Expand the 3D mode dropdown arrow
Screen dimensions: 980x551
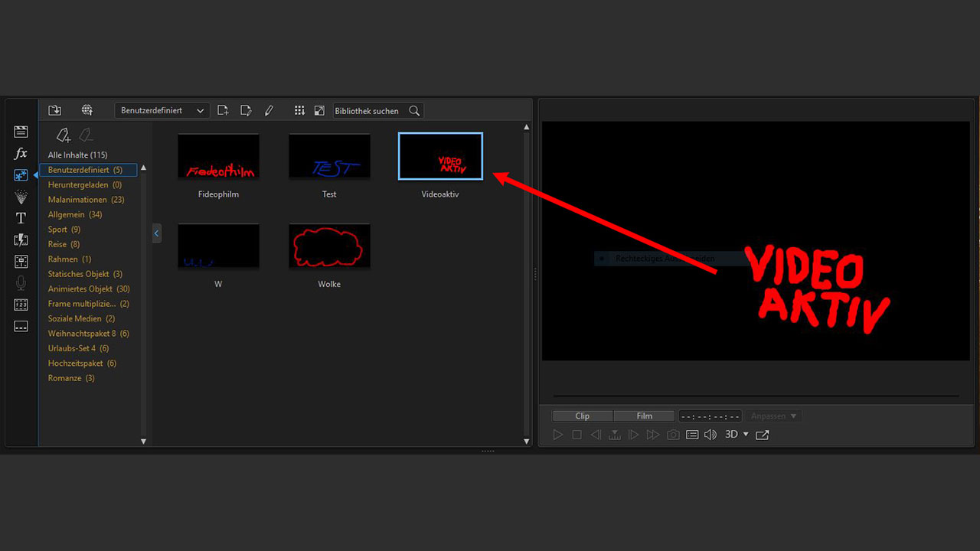746,435
